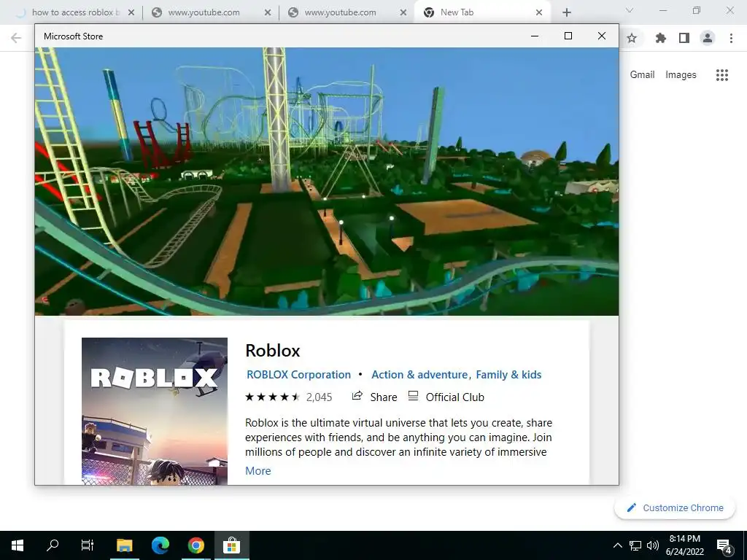Viewport: 747px width, 560px height.
Task: Open File Explorer from the taskbar
Action: [125, 545]
